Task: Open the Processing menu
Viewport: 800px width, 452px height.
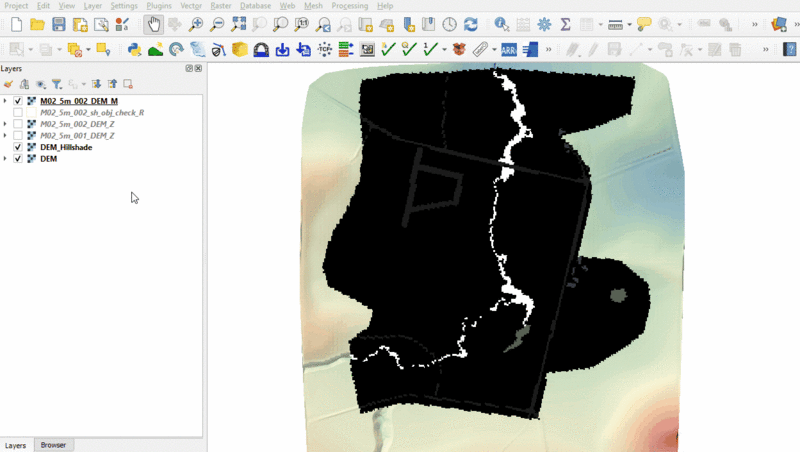Action: point(349,6)
